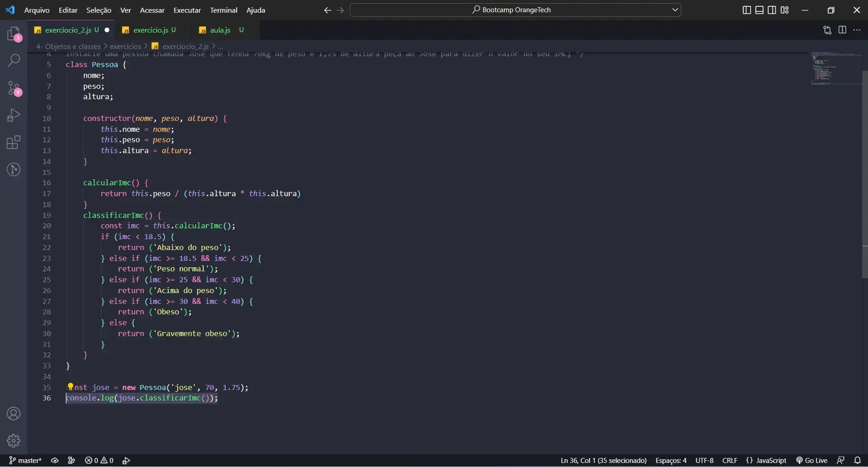Viewport: 868px width, 467px height.
Task: Open the Search view in the activity bar
Action: tap(14, 60)
